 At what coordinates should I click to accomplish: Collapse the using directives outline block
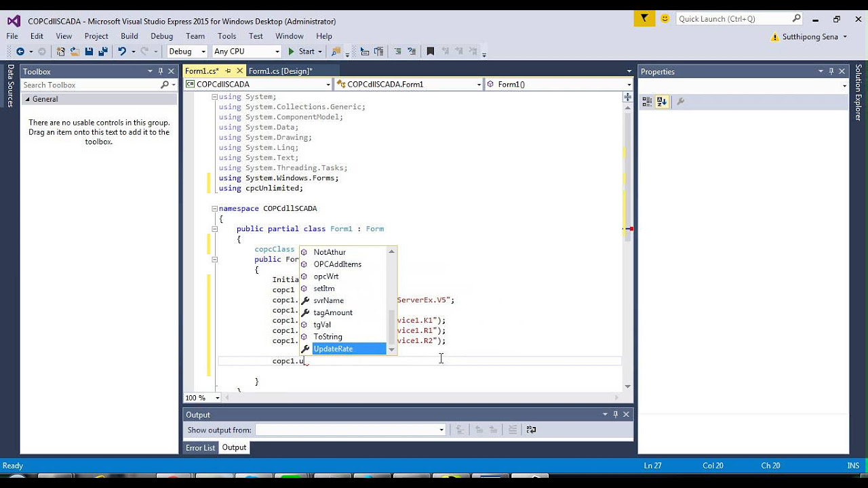pos(214,97)
